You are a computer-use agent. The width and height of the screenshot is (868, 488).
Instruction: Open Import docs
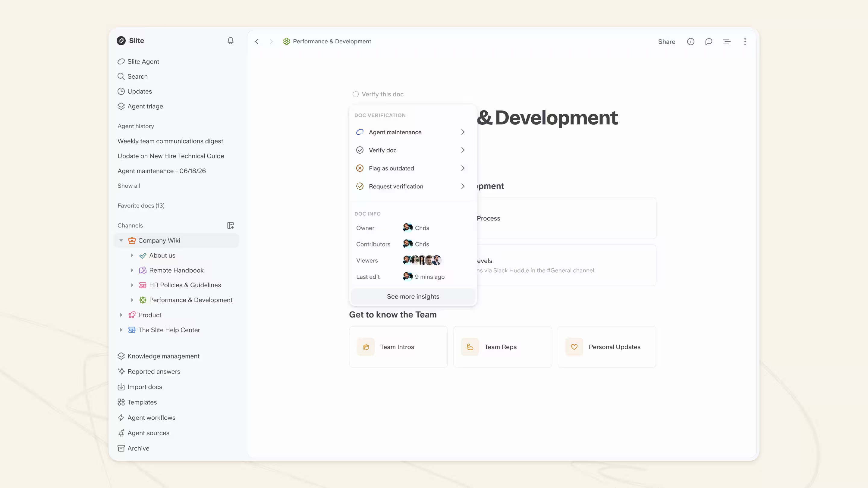[140, 386]
